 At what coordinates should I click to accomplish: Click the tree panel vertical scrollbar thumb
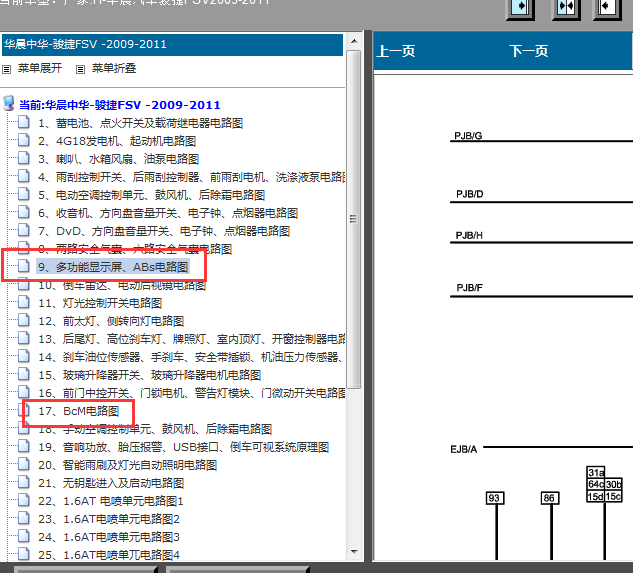pos(354,219)
